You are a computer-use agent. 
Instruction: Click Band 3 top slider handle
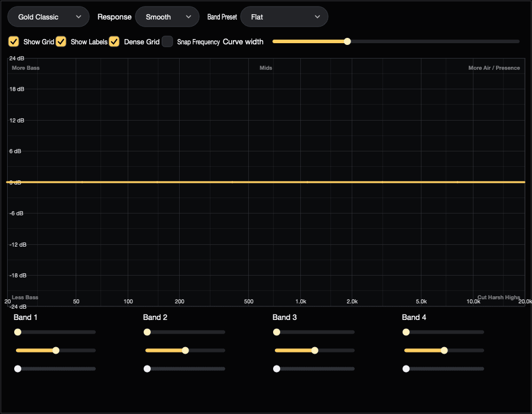pyautogui.click(x=277, y=332)
